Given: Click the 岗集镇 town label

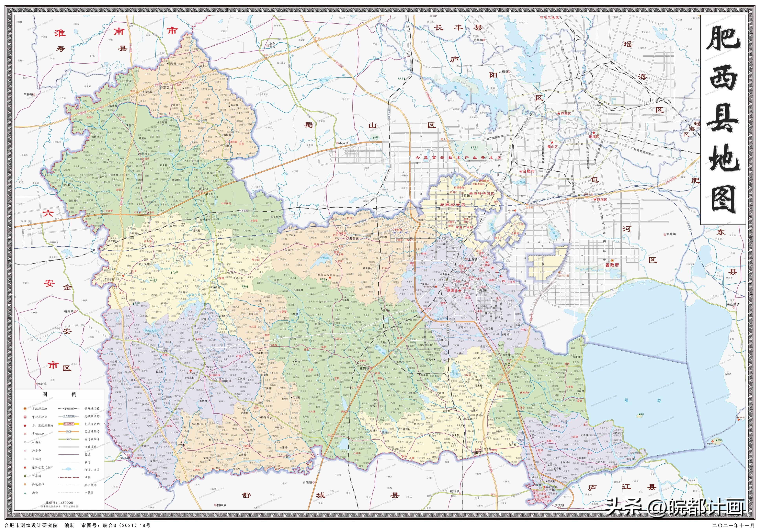Looking at the screenshot, I should pos(478,40).
